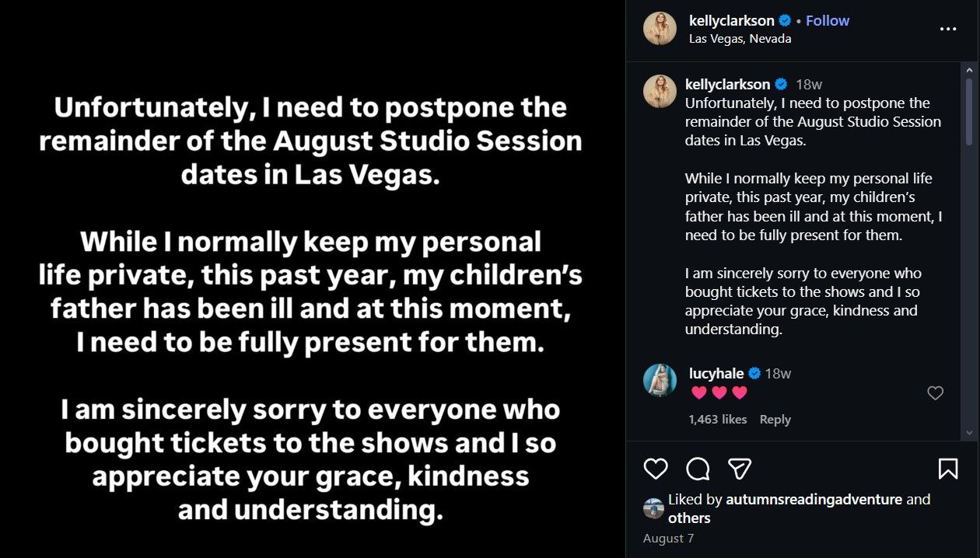Toggle follow state with the Follow button
Viewport: 980px width, 558px height.
click(828, 20)
